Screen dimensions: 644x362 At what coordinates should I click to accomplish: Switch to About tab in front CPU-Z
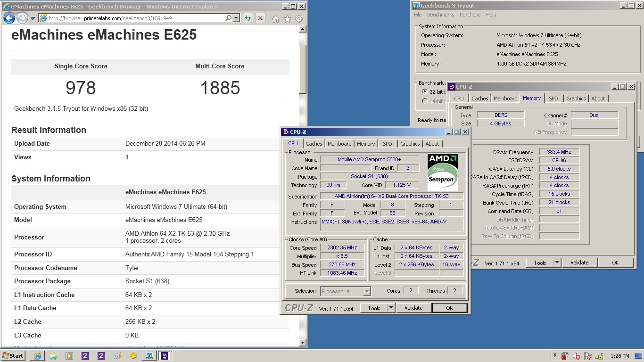432,144
